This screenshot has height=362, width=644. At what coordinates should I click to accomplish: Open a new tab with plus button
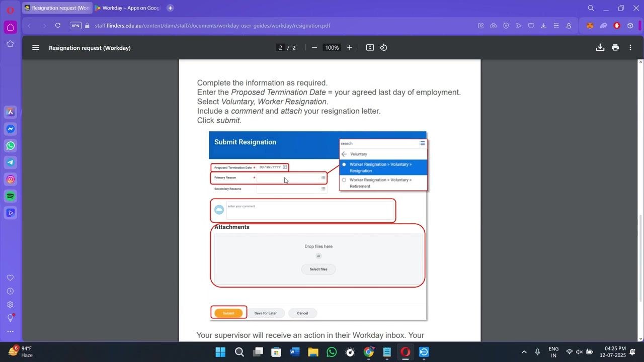pos(170,8)
